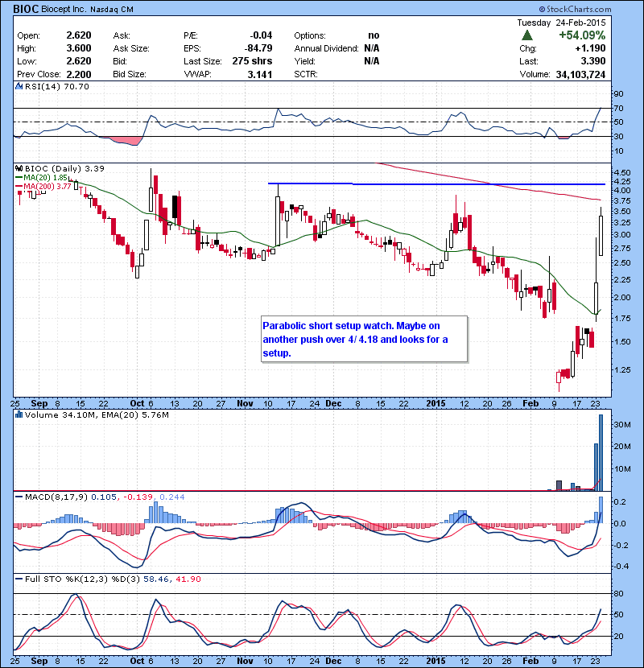
Task: Click the 30M label on the volume scale
Action: [x=622, y=424]
